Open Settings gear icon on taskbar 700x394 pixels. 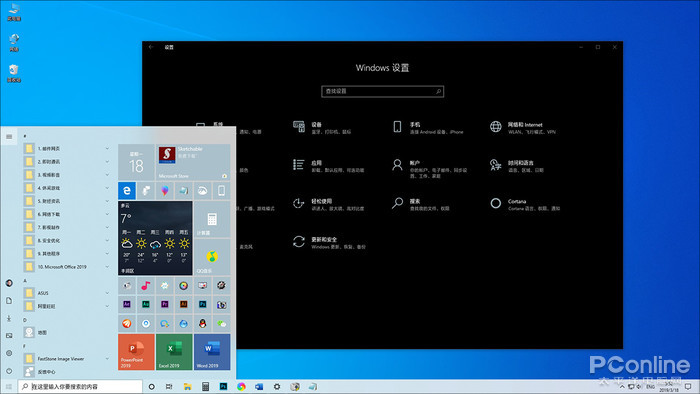tap(277, 386)
